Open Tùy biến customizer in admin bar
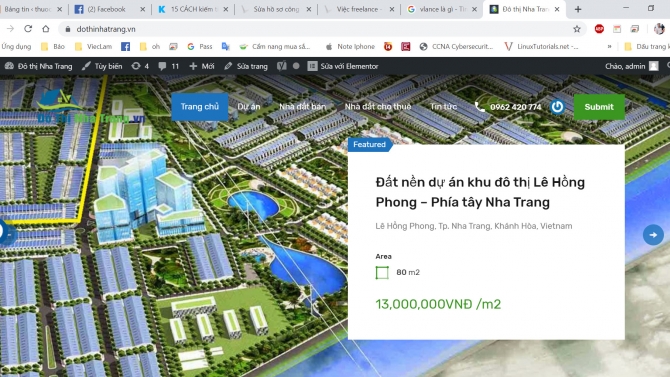The image size is (670, 377). point(102,66)
